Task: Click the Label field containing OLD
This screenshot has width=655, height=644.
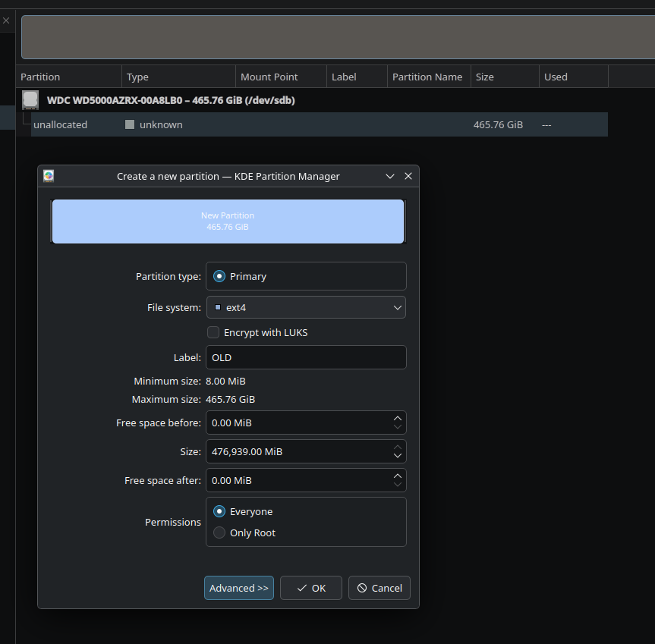Action: (306, 357)
